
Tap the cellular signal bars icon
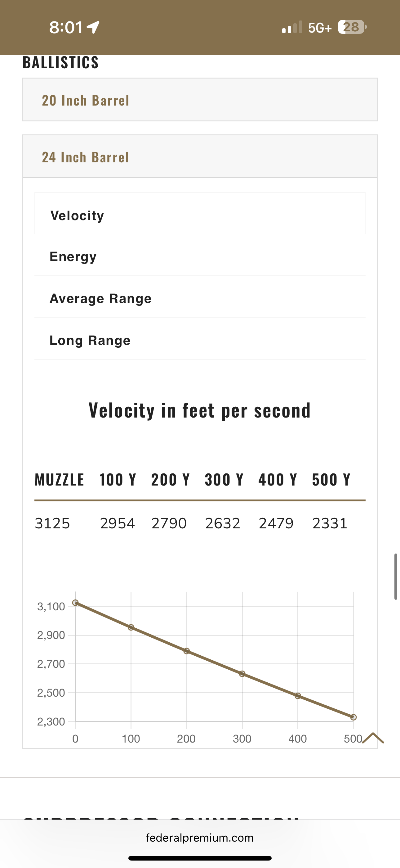(x=292, y=28)
